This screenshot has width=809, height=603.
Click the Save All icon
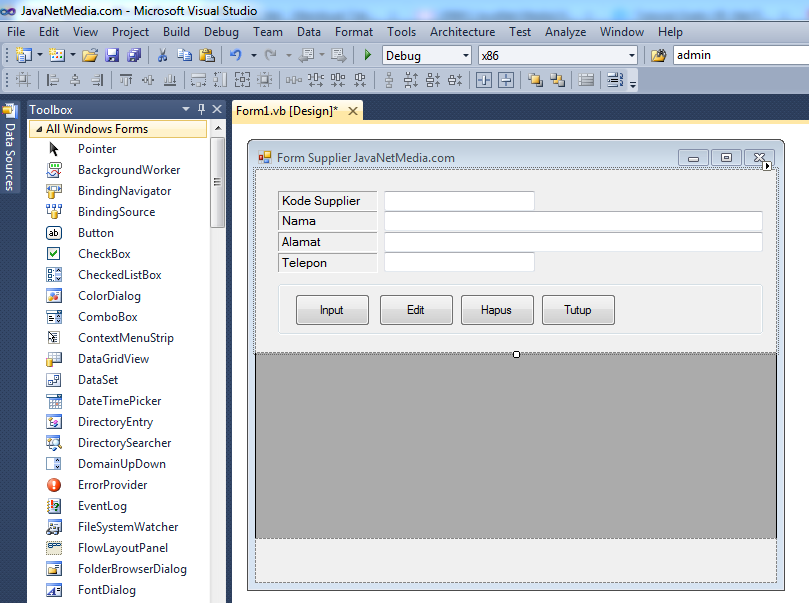coord(134,55)
